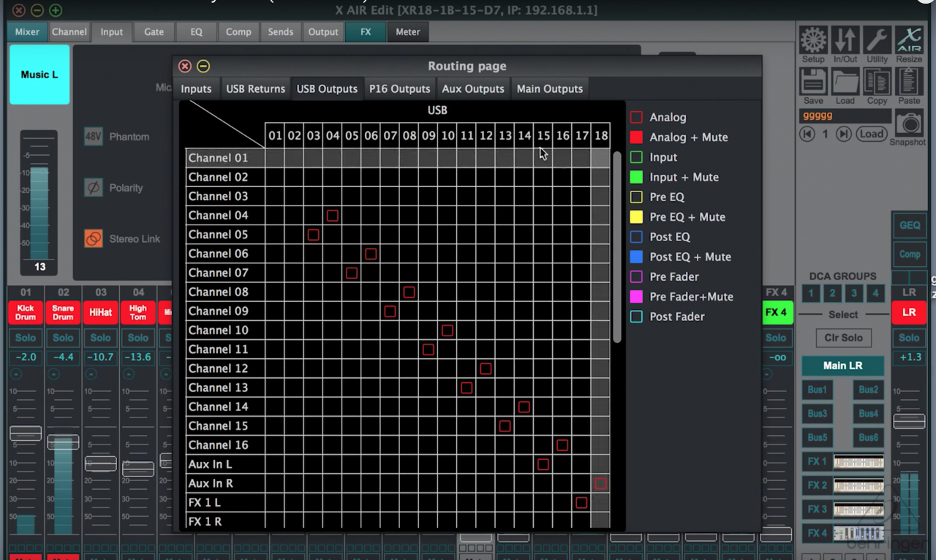Image resolution: width=936 pixels, height=560 pixels.
Task: Select the HiHat channel name label
Action: tap(100, 312)
